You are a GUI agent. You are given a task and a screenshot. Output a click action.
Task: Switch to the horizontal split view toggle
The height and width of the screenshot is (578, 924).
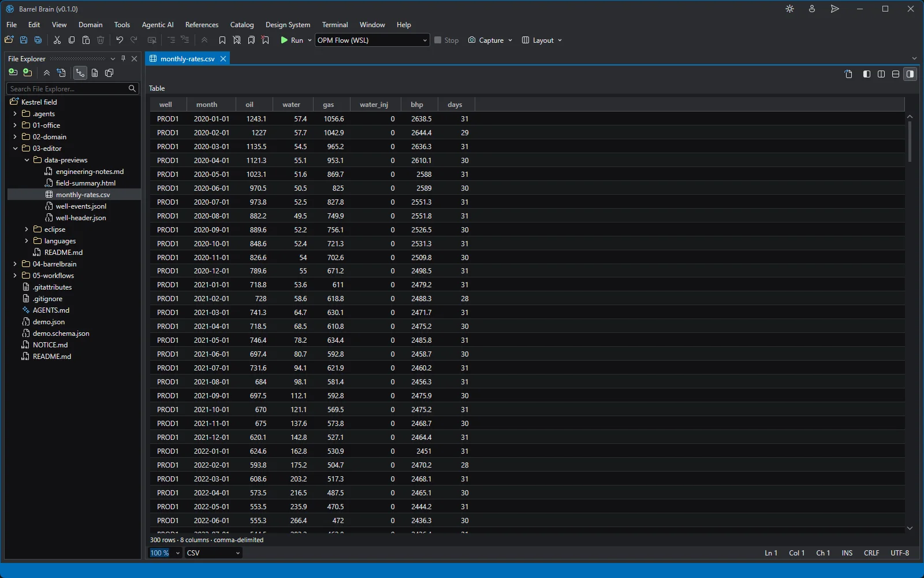[x=896, y=74]
